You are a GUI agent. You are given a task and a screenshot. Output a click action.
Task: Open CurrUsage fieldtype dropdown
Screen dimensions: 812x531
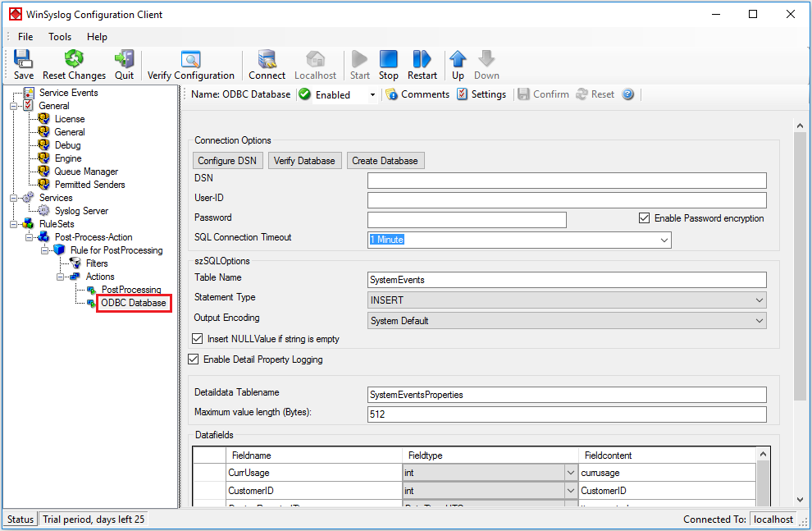pos(570,473)
